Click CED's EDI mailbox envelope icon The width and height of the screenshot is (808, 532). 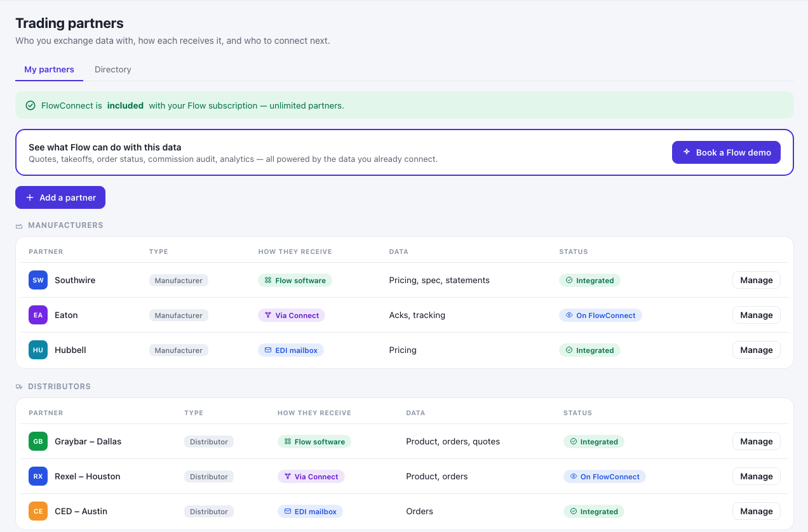pyautogui.click(x=287, y=511)
